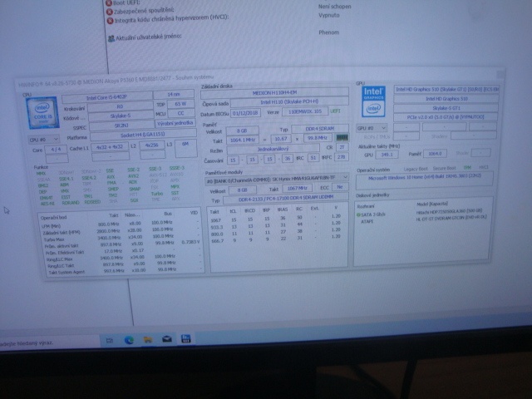This screenshot has height=399, width=532.
Task: Click the BIOS date 01/12/2018 field
Action: [245, 113]
